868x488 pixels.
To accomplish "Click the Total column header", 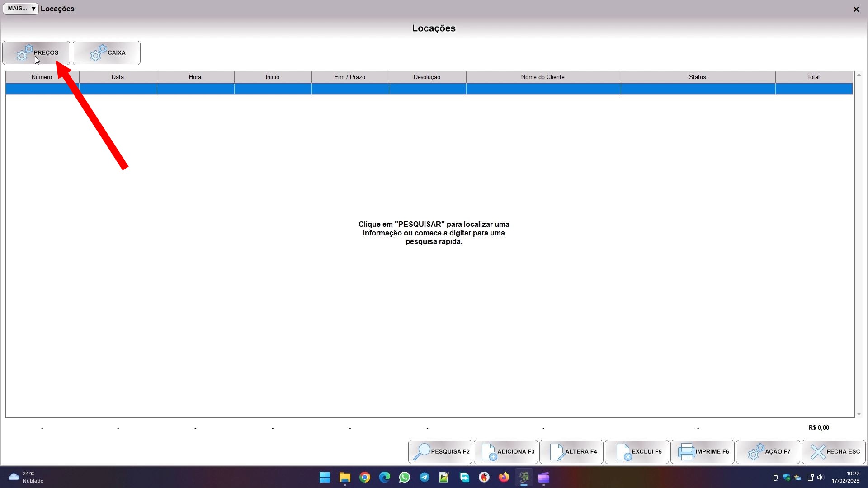I will click(813, 77).
